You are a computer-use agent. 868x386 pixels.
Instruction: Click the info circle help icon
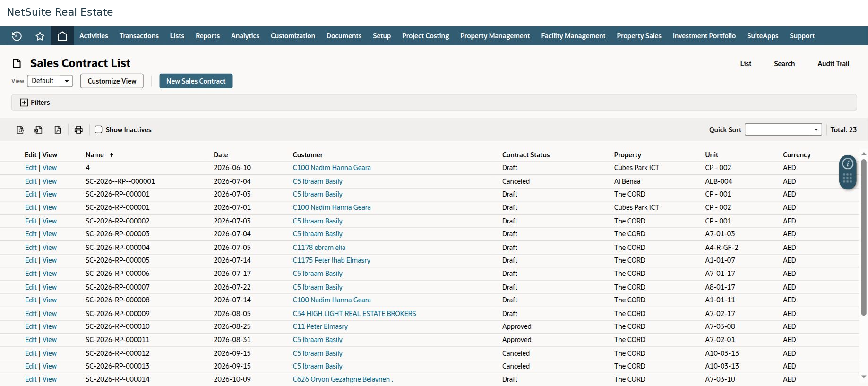pyautogui.click(x=848, y=163)
